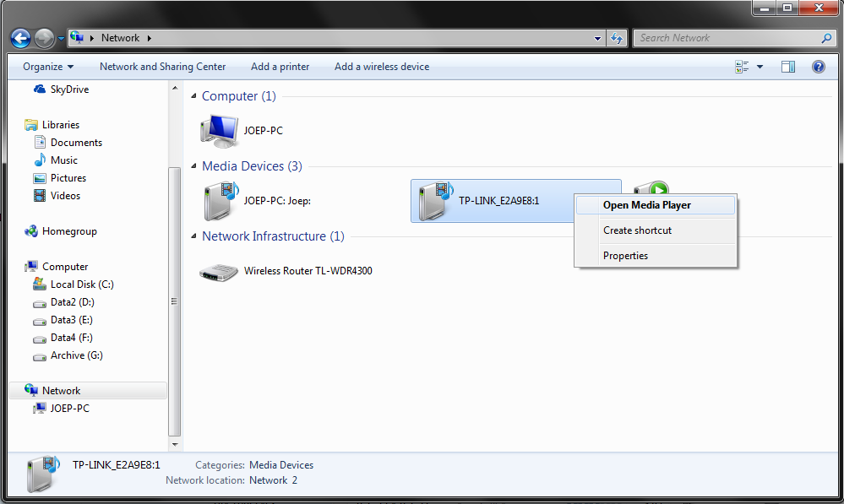Open the Documents library
The image size is (844, 504).
pos(76,143)
